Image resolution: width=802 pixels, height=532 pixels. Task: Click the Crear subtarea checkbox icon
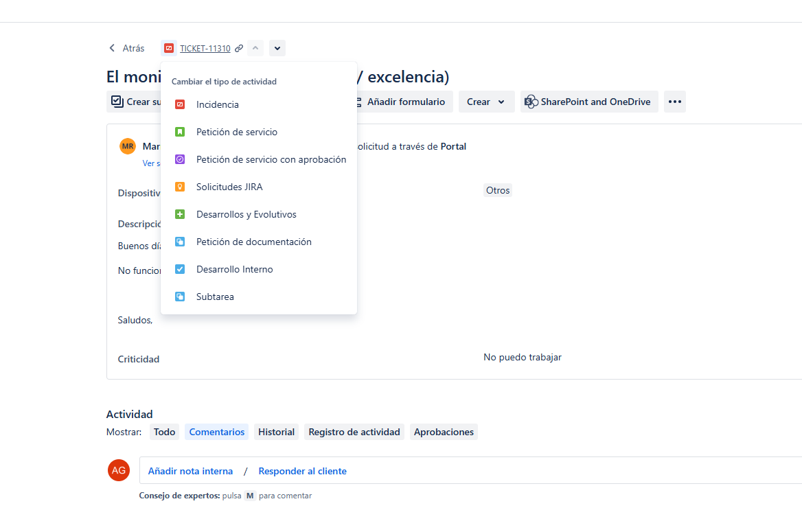click(117, 102)
